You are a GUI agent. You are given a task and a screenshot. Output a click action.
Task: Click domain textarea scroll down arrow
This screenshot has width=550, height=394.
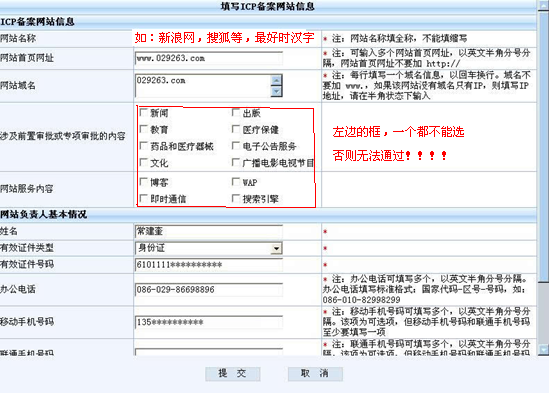[x=276, y=91]
